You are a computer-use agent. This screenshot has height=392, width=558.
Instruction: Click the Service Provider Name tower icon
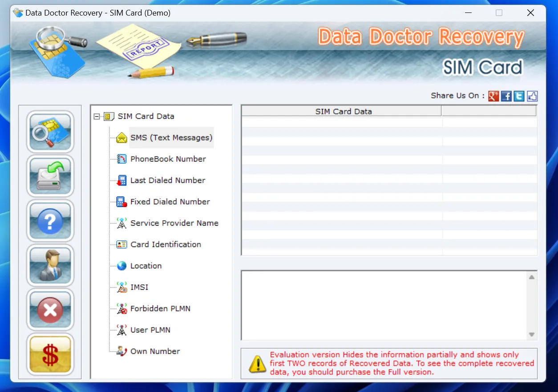121,223
